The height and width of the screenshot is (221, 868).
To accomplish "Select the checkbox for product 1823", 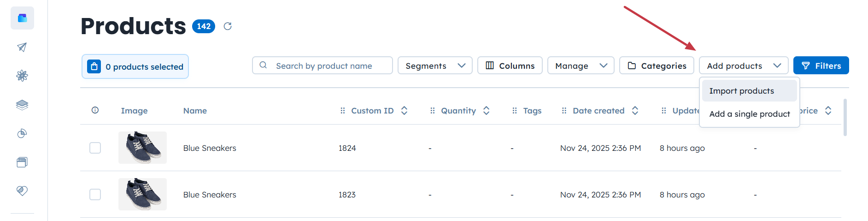I will pos(95,194).
